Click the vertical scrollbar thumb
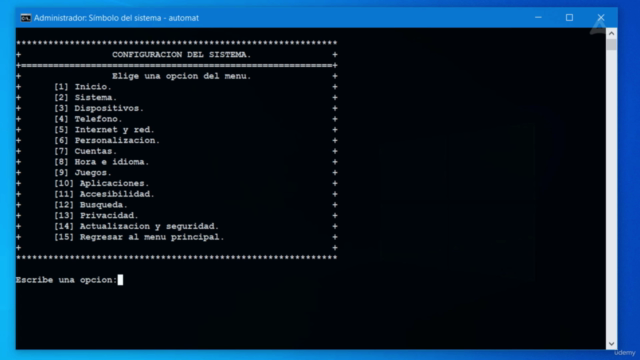The image size is (640, 360). pyautogui.click(x=611, y=44)
